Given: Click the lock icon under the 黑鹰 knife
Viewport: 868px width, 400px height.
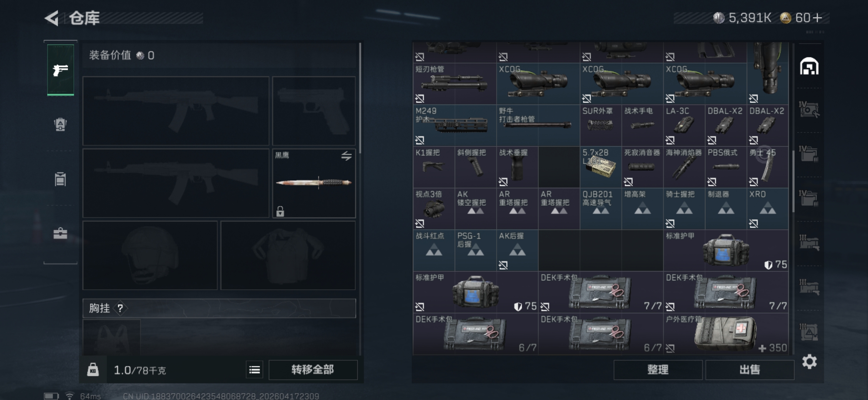Looking at the screenshot, I should click(280, 211).
